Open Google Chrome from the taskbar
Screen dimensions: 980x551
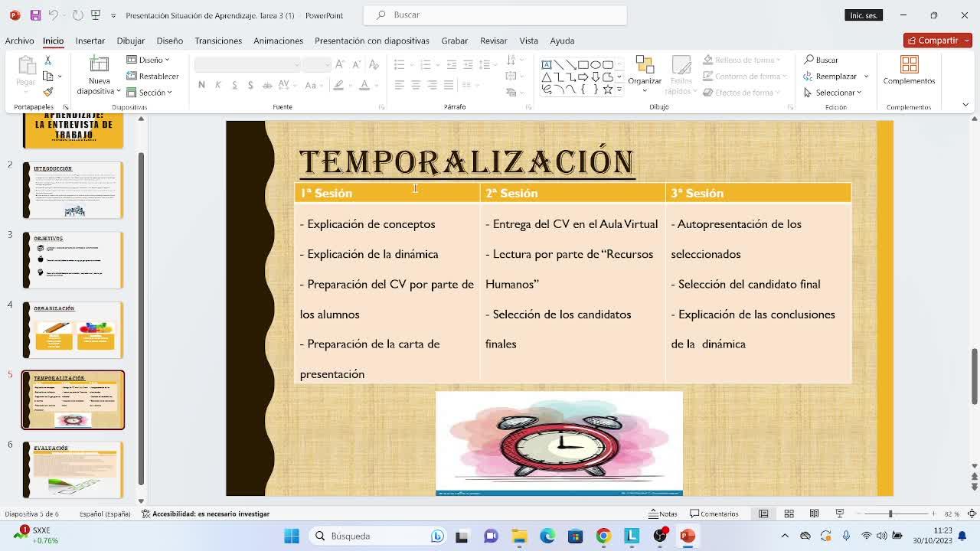[603, 536]
